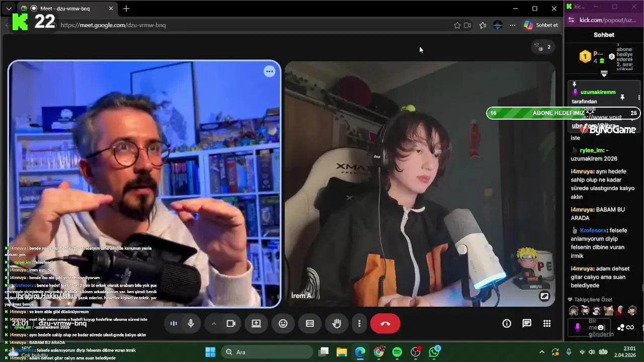Open camera permission icon in address bar
This screenshot has width=644, height=362.
coord(467,25)
